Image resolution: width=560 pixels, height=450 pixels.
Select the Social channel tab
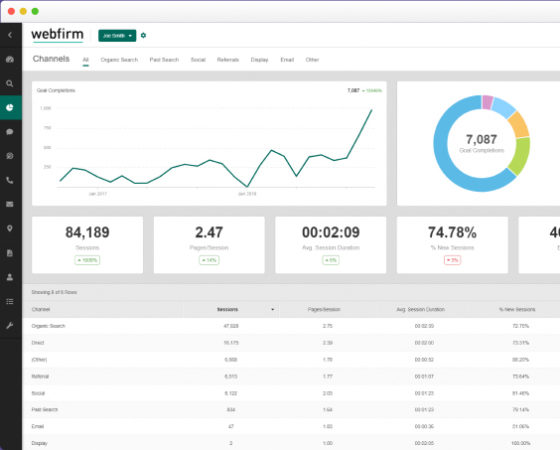(x=198, y=60)
